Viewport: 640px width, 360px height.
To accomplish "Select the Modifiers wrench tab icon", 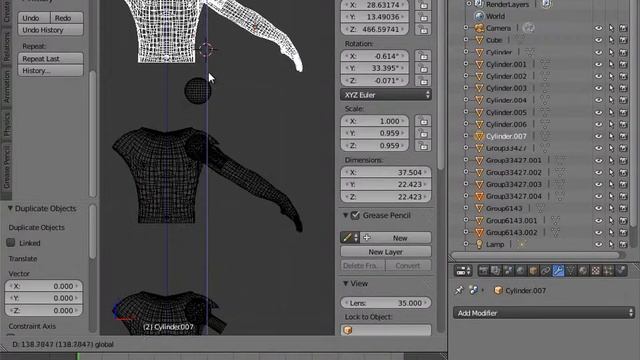I will (x=558, y=271).
